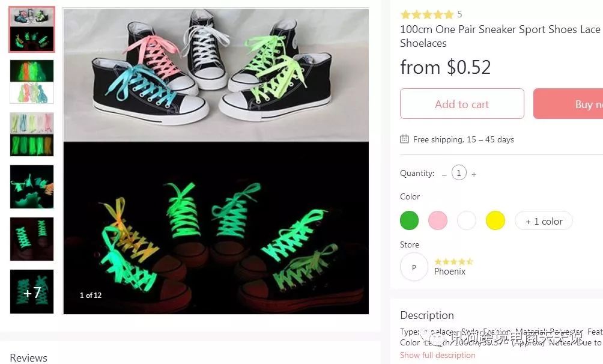Add the shoelaces to cart

click(x=462, y=104)
